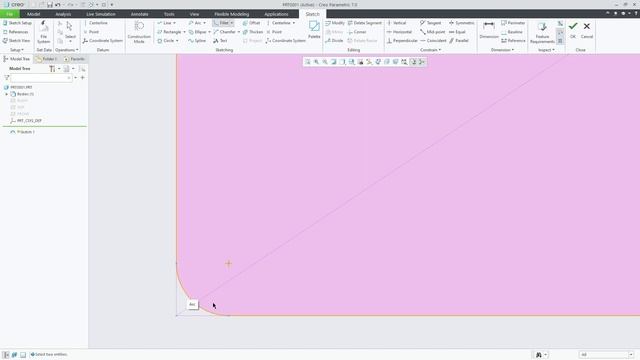
Task: Apply the Horizontal constraint
Action: [x=399, y=32]
